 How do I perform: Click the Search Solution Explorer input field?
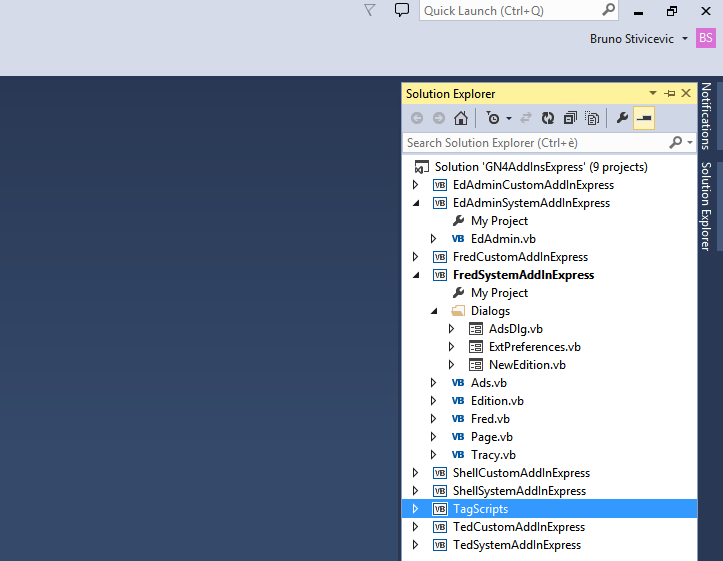(535, 143)
